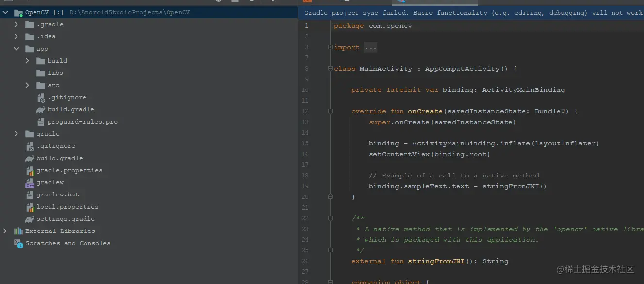Click the External Libraries bars icon

pyautogui.click(x=18, y=231)
